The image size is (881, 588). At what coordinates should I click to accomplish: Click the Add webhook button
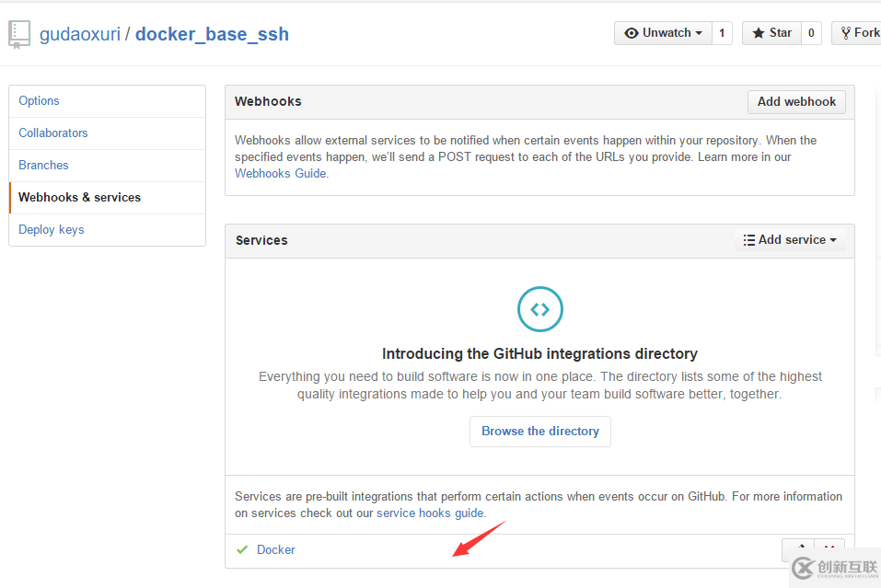(796, 101)
